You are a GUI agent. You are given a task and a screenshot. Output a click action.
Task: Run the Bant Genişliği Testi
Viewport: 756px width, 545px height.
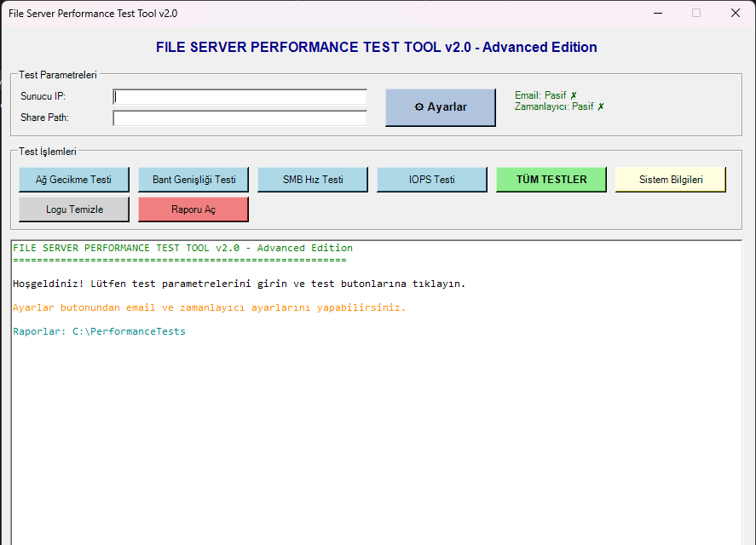193,180
